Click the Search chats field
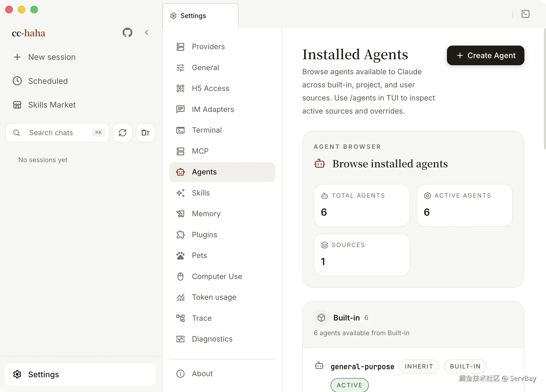The width and height of the screenshot is (546, 392). click(57, 133)
